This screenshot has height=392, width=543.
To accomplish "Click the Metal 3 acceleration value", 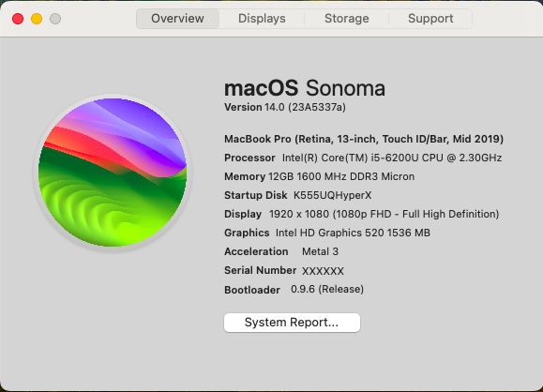I will [320, 251].
